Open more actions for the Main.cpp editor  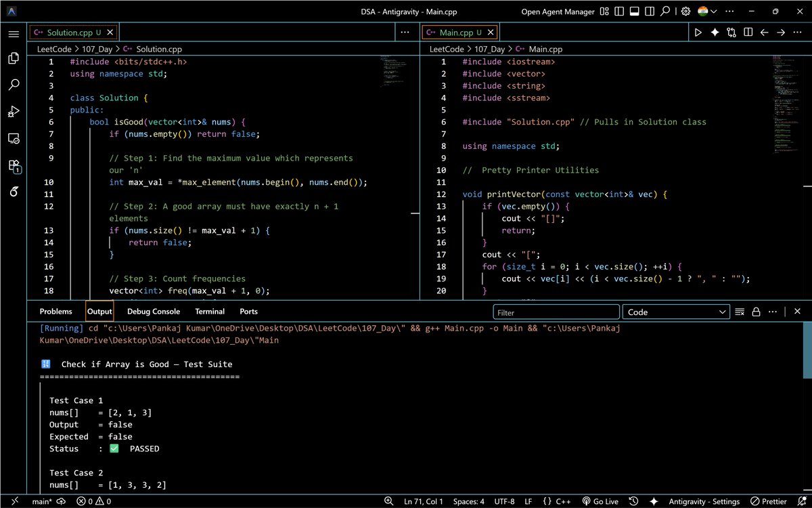click(797, 32)
